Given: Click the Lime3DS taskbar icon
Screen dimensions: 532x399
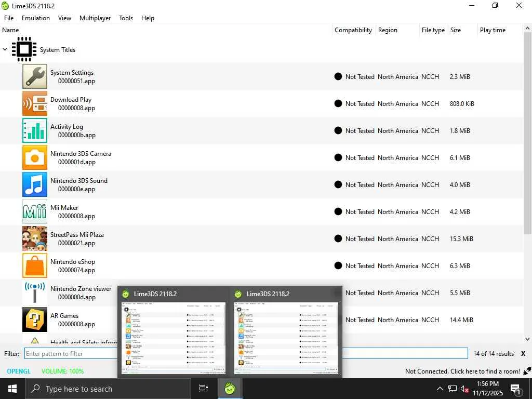Looking at the screenshot, I should (x=230, y=389).
